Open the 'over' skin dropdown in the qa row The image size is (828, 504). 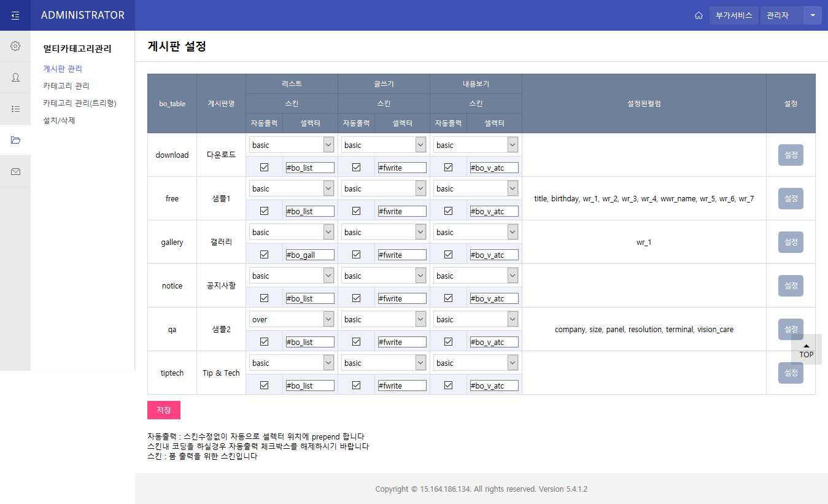[292, 319]
